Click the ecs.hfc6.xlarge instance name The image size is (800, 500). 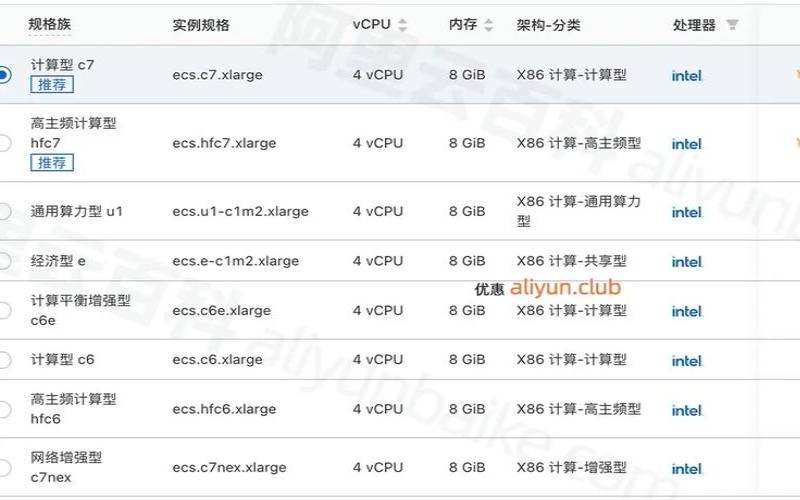pos(224,409)
